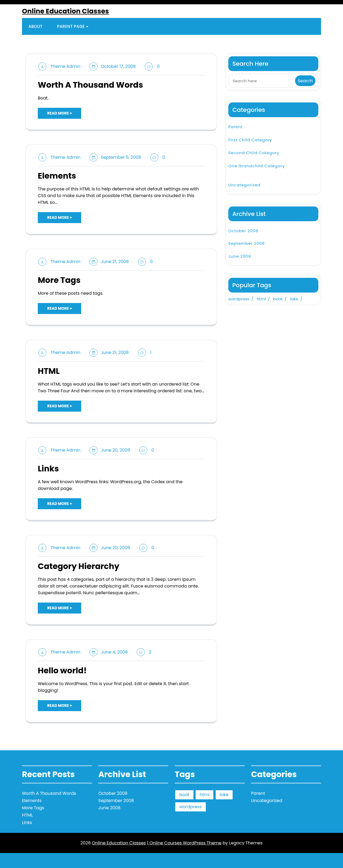Viewport: 343px width, 868px height.
Task: Open the About menu item
Action: (x=35, y=27)
